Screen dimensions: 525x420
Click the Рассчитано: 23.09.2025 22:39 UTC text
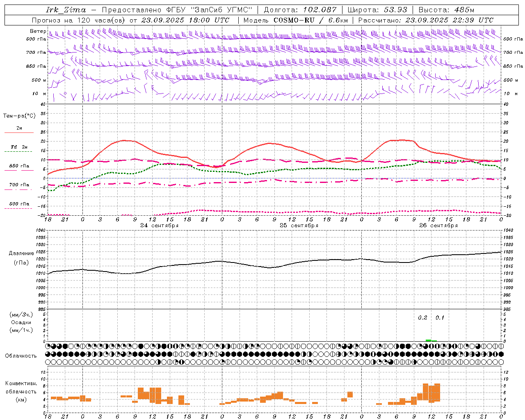tap(426, 20)
